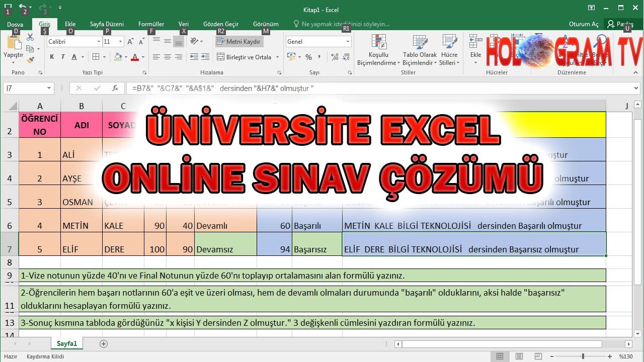Increase indent in Hizalama group
Image resolution: width=644 pixels, height=362 pixels.
point(205,57)
